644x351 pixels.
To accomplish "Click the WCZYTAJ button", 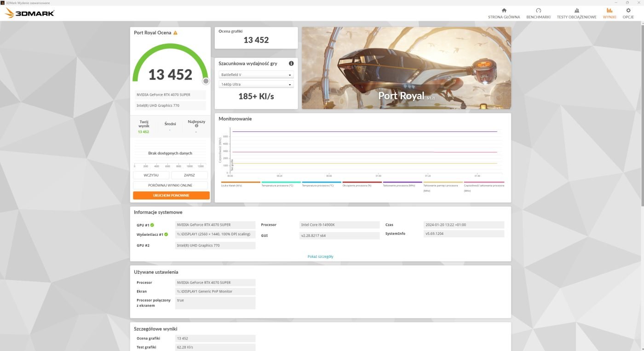I will pos(151,175).
